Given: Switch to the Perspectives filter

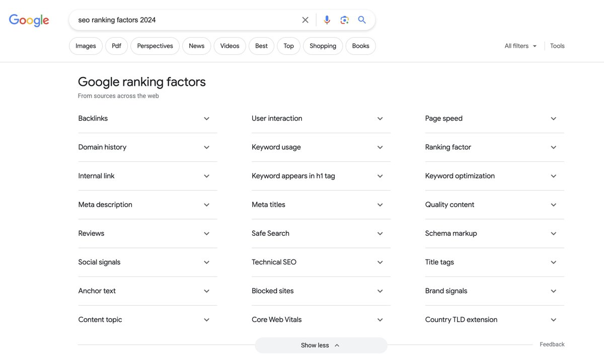Looking at the screenshot, I should [x=155, y=46].
